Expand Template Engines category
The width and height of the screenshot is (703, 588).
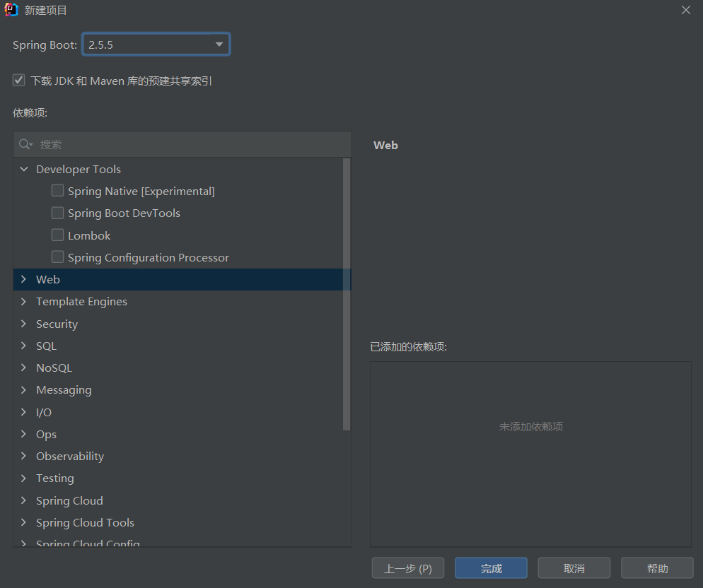coord(24,302)
